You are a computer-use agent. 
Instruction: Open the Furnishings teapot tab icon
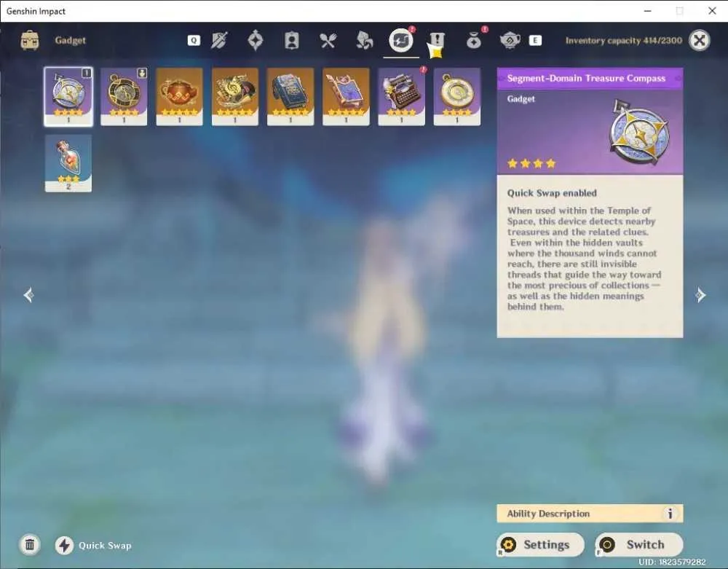coord(510,40)
